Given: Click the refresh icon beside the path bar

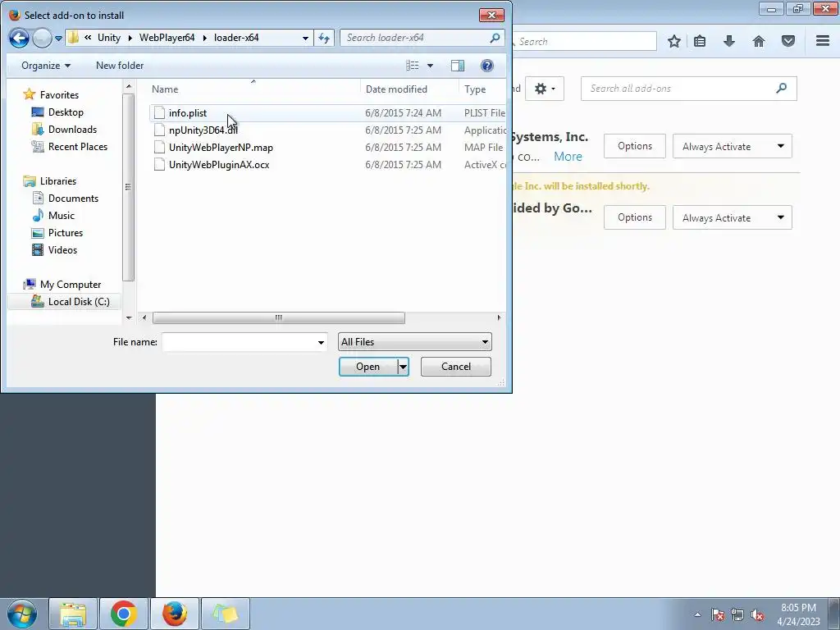Looking at the screenshot, I should (x=324, y=38).
